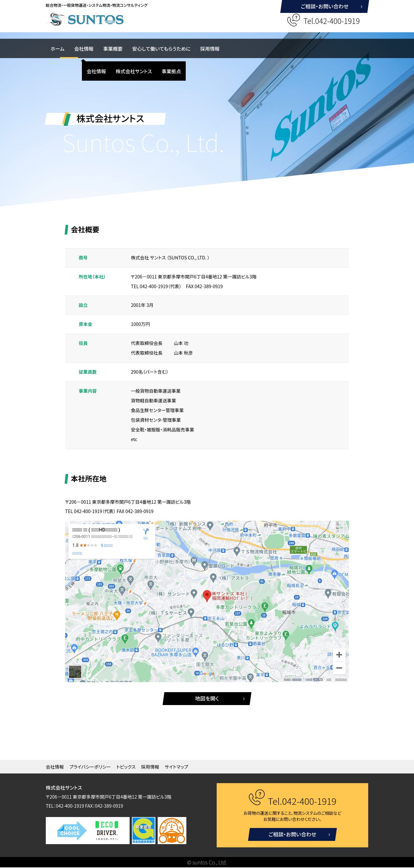The image size is (414, 868).
Task: Open the 5 reviews link in map card
Action: tap(107, 546)
